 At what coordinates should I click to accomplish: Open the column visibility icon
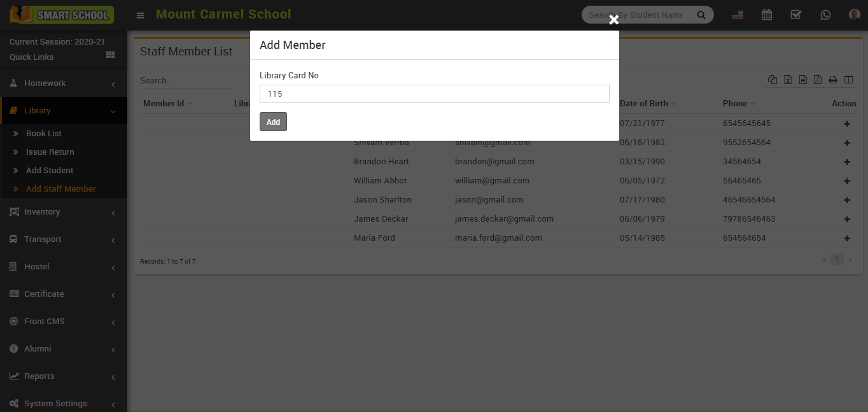(x=848, y=80)
